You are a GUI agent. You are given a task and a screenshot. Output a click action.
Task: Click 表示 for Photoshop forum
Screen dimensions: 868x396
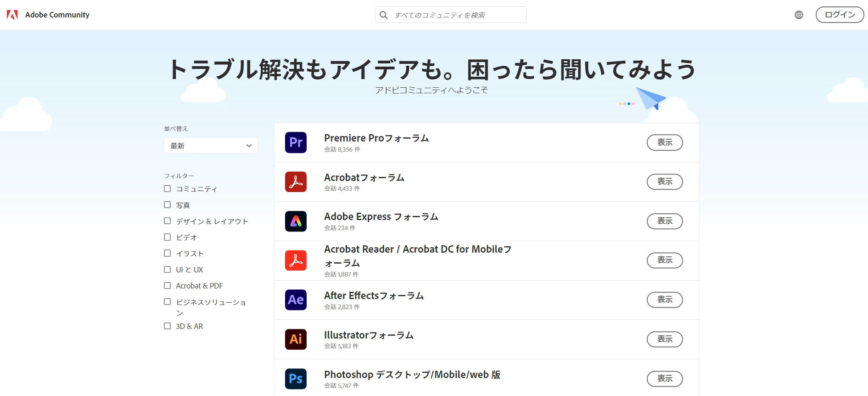pos(665,379)
